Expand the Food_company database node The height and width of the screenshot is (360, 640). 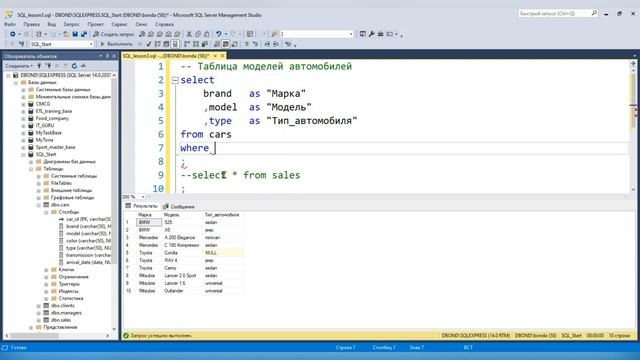click(x=23, y=118)
